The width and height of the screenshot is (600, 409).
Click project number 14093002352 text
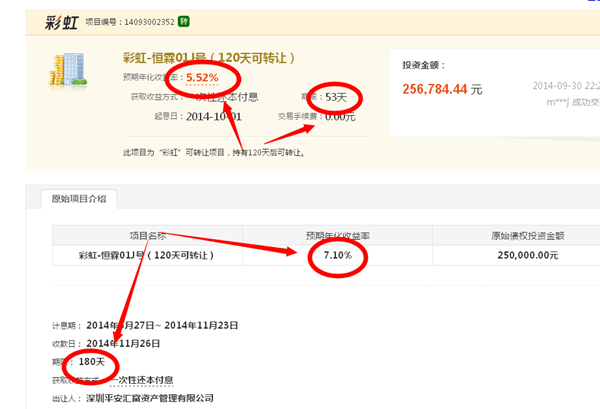[x=149, y=22]
